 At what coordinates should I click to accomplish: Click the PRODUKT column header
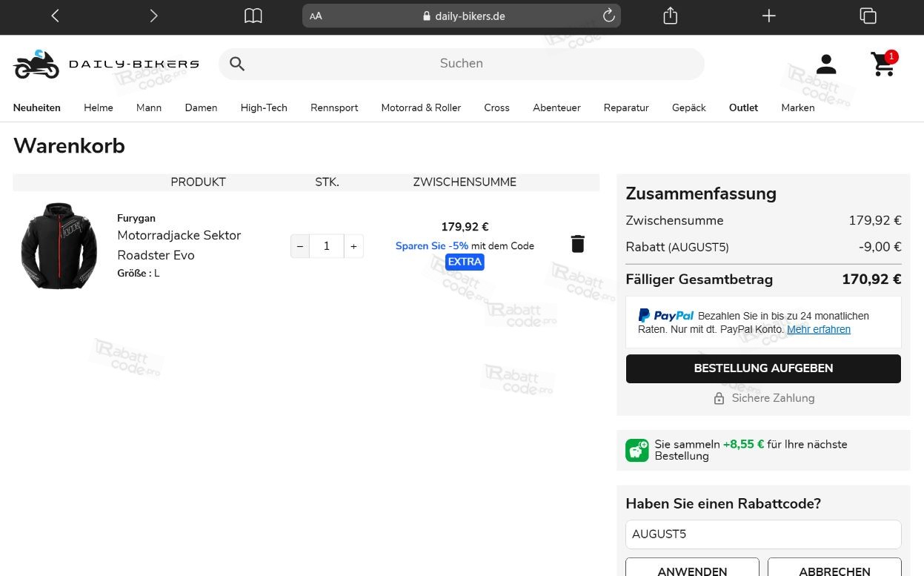point(198,182)
